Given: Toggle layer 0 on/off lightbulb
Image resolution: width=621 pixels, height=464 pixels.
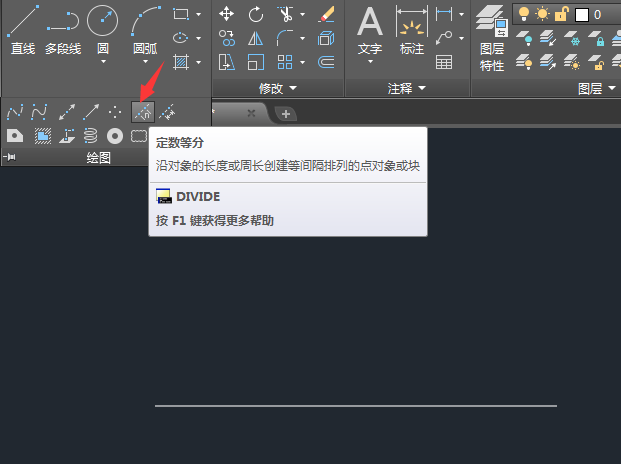Looking at the screenshot, I should 524,15.
